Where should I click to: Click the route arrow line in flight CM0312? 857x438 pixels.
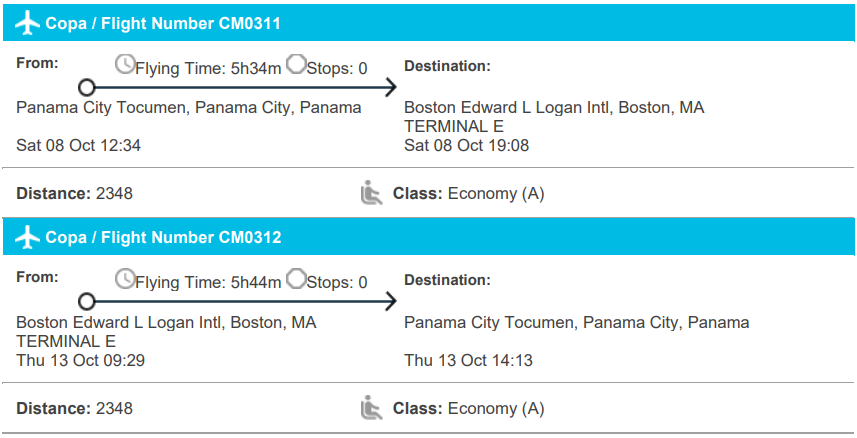pyautogui.click(x=240, y=302)
